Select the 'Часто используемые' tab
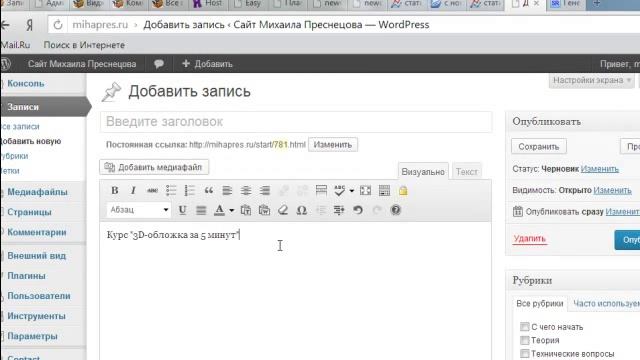This screenshot has width=640, height=360. pyautogui.click(x=606, y=304)
